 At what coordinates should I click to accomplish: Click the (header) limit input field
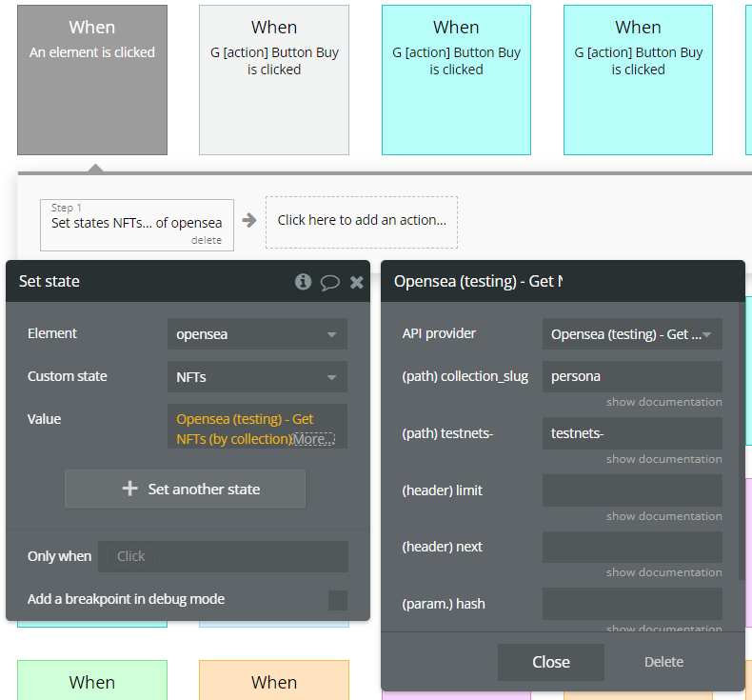tap(632, 490)
